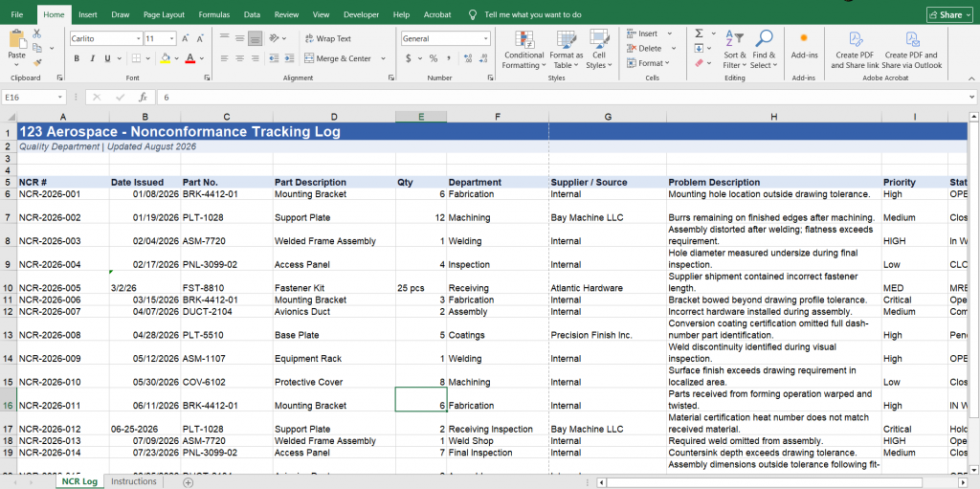Click the font color red swatch
This screenshot has width=980, height=489.
(x=189, y=58)
